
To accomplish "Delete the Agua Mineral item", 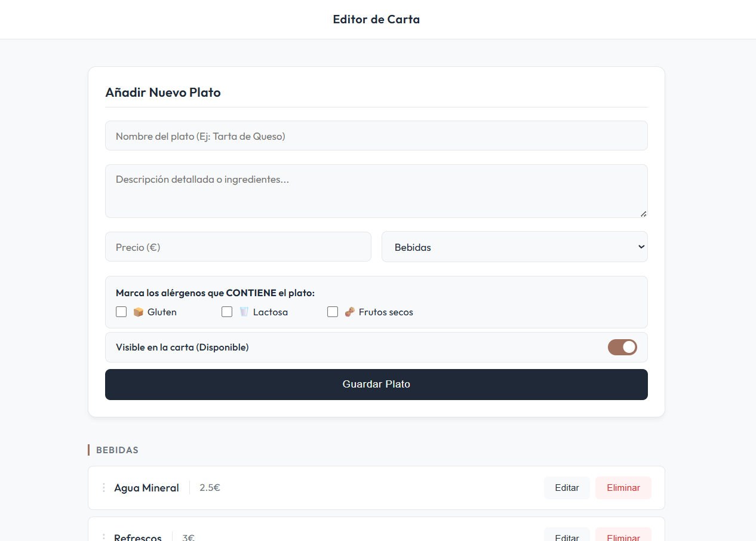I will [623, 488].
